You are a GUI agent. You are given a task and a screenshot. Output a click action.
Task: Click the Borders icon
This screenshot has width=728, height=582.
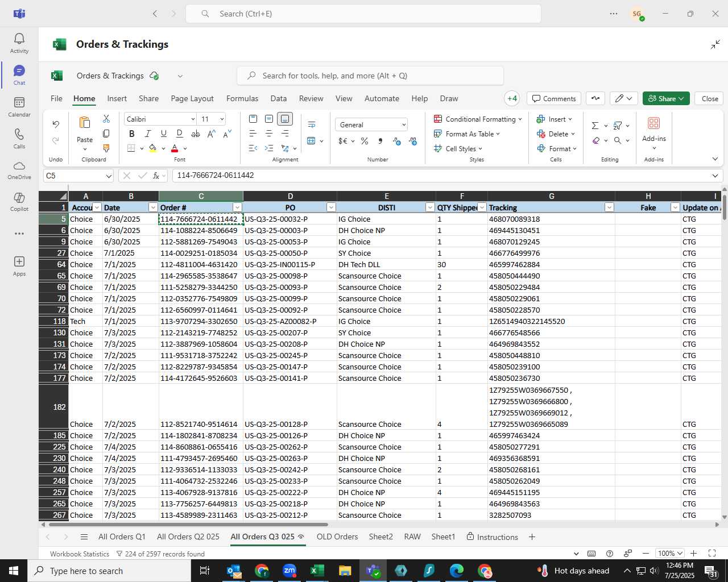point(131,148)
